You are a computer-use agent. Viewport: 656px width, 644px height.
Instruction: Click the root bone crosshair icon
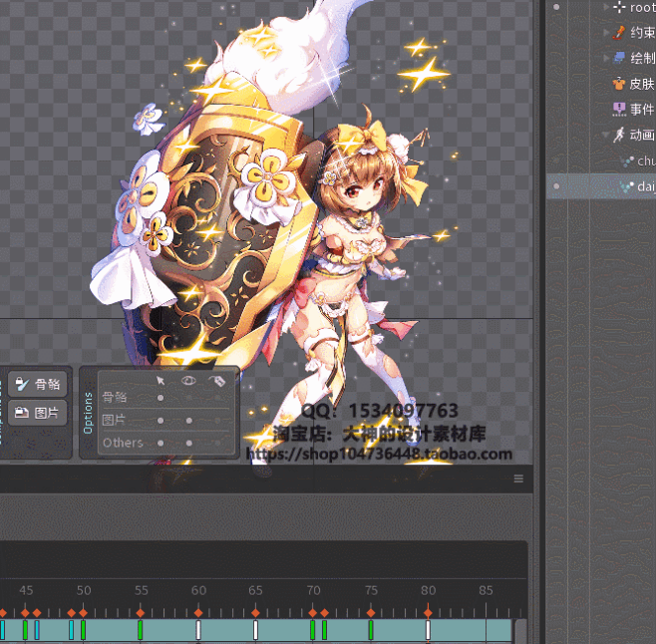coord(619,7)
